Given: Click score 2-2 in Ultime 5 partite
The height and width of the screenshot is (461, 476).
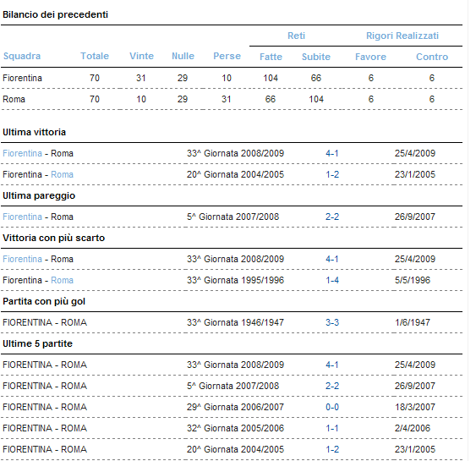Looking at the screenshot, I should (x=332, y=386).
